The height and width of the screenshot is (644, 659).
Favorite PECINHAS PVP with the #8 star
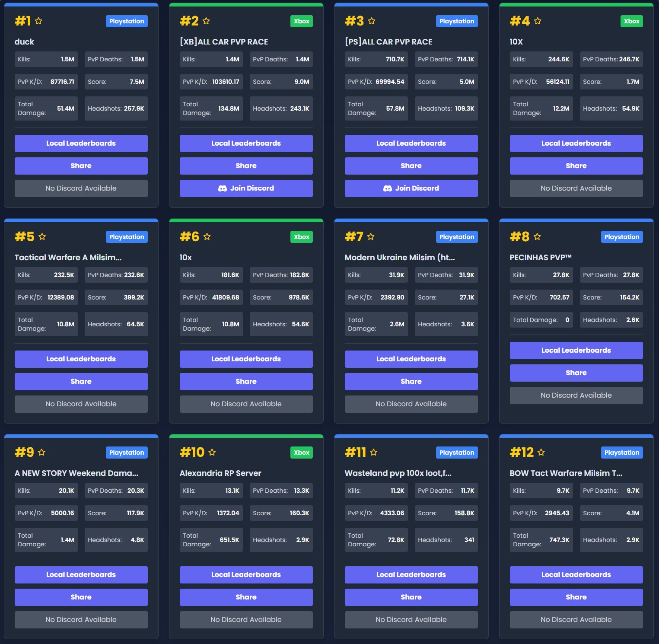[x=537, y=236]
